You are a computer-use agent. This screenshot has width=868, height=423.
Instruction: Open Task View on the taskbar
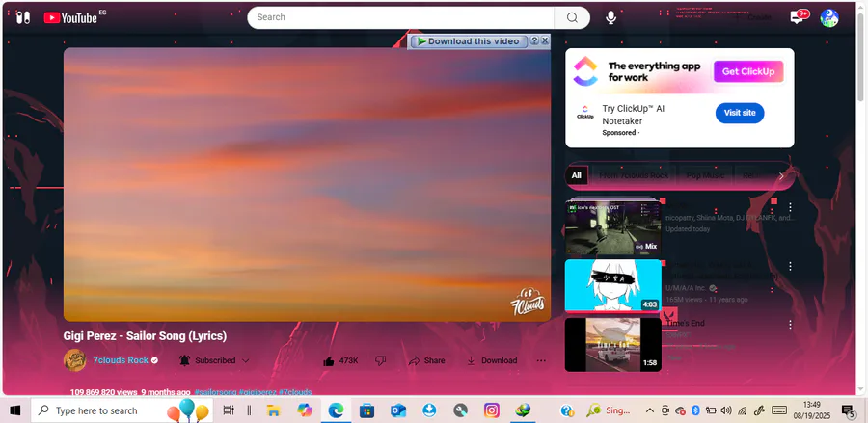click(x=228, y=410)
